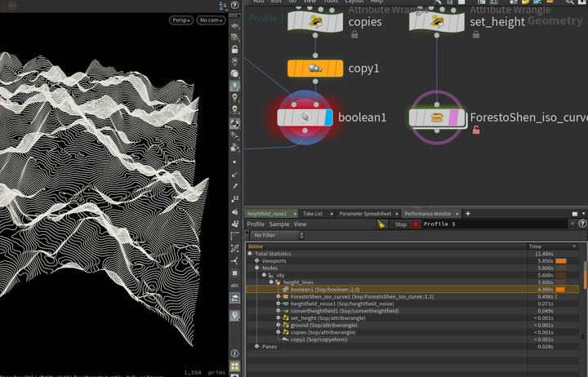
Task: Toggle the pink flag on ForestoShen_iso_curve node
Action: (x=453, y=118)
